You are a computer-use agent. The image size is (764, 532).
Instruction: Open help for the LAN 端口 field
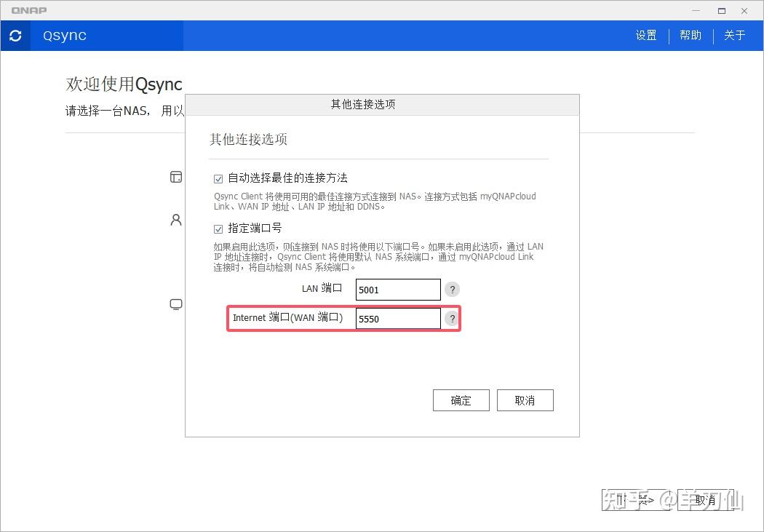pyautogui.click(x=452, y=289)
